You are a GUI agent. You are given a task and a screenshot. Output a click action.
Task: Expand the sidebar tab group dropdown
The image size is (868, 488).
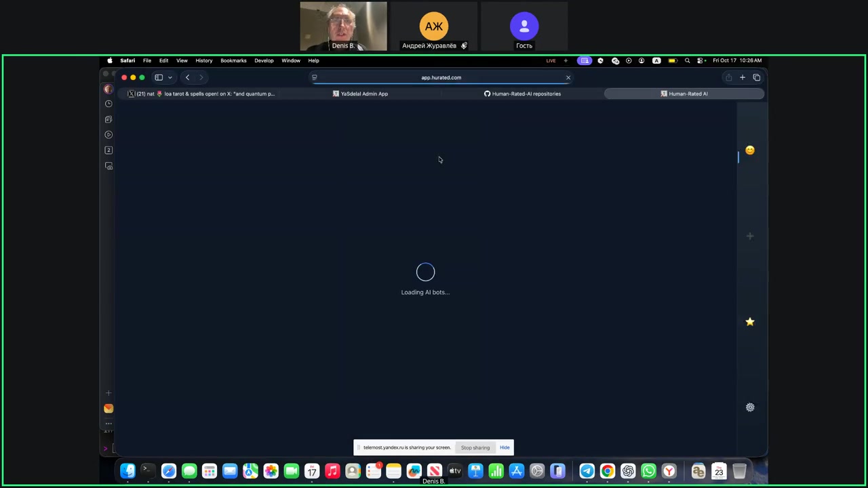[170, 77]
